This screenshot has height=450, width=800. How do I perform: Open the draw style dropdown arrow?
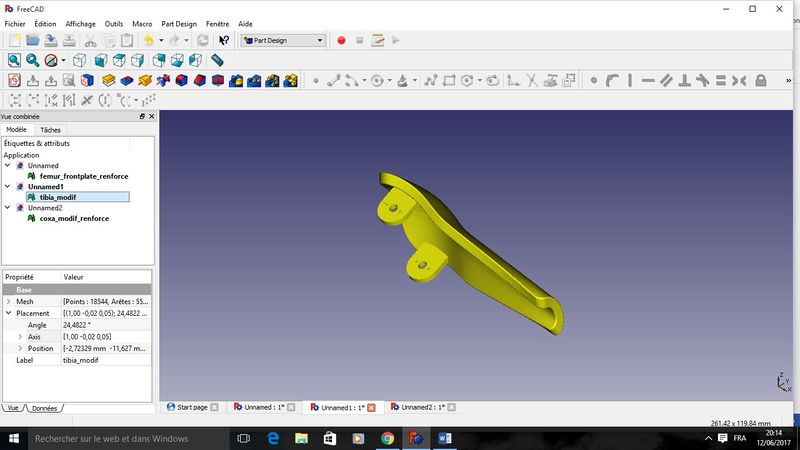pyautogui.click(x=63, y=60)
